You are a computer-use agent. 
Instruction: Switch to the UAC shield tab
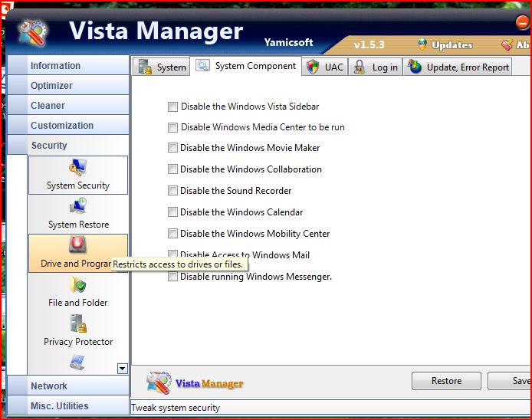(x=325, y=67)
